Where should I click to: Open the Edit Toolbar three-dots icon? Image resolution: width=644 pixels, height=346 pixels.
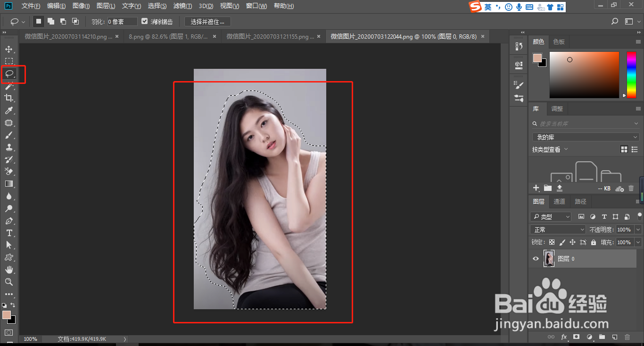click(x=8, y=294)
